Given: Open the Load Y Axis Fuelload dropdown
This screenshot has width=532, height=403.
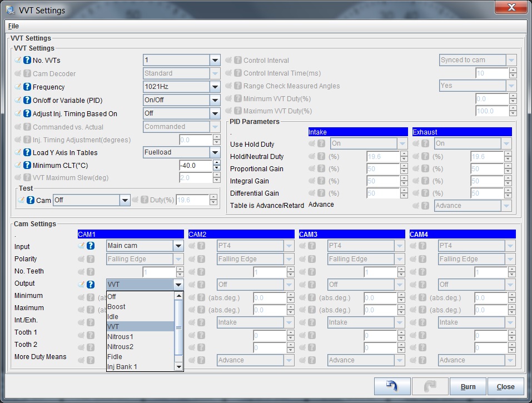Looking at the screenshot, I should pos(182,152).
